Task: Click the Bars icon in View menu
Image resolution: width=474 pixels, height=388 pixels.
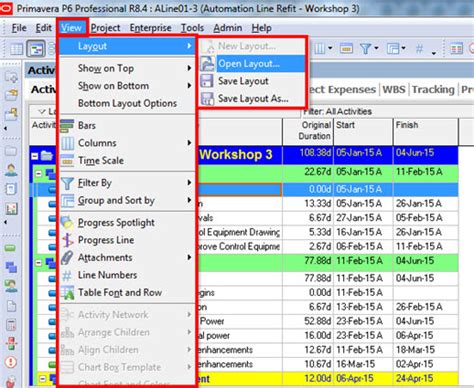Action: [67, 126]
